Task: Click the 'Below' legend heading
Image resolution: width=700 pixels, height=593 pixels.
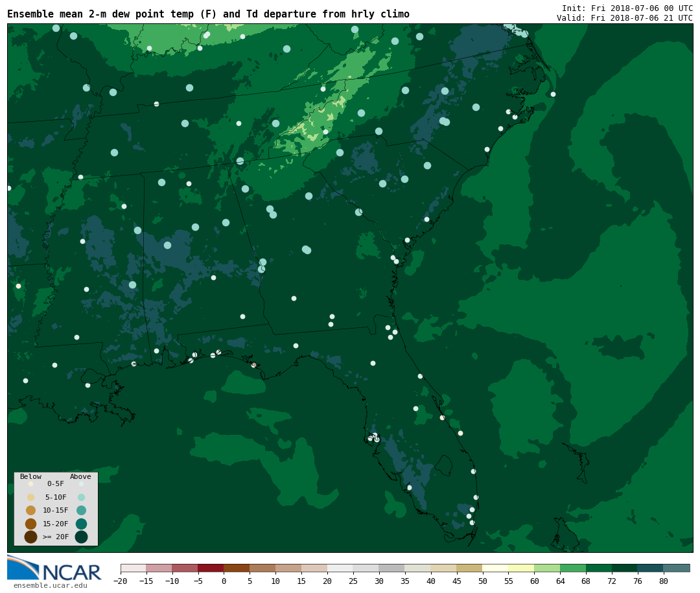Action: pos(30,476)
